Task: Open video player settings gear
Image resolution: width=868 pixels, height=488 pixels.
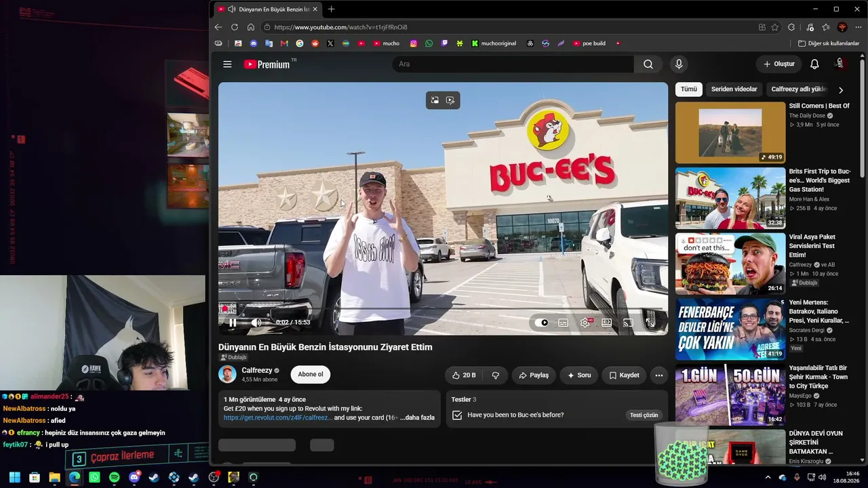Action: 585,323
